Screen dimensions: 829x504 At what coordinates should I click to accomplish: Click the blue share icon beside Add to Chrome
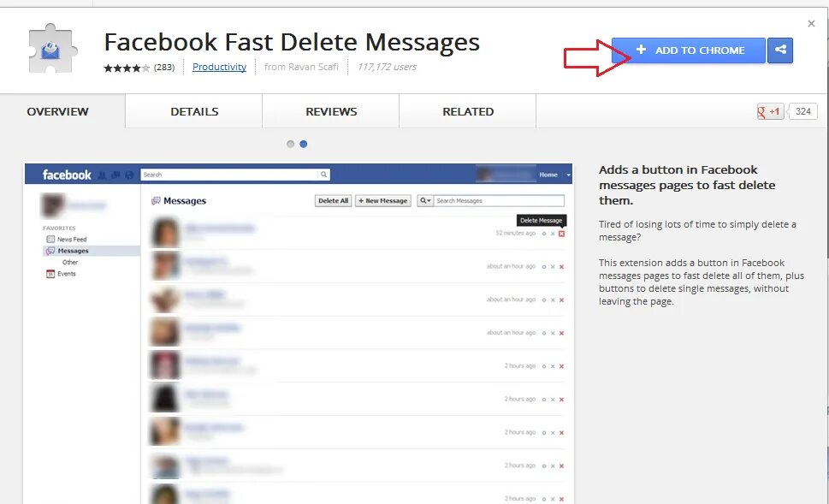click(x=779, y=50)
